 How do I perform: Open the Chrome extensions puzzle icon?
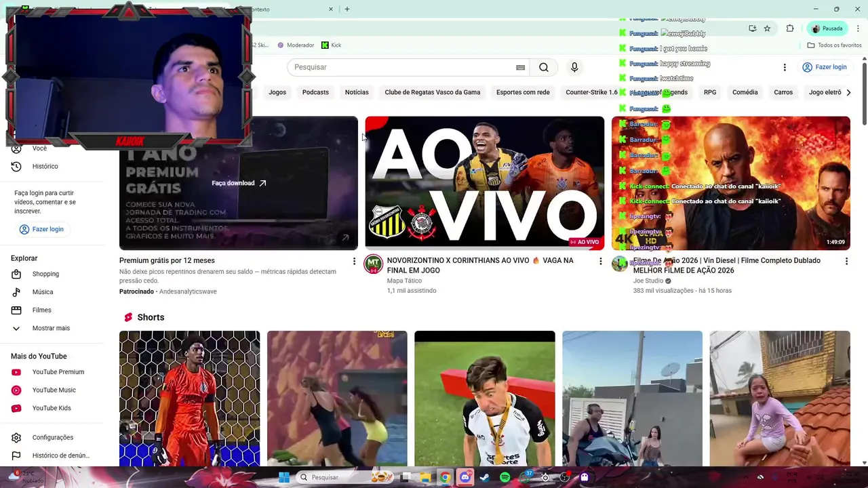pyautogui.click(x=790, y=28)
